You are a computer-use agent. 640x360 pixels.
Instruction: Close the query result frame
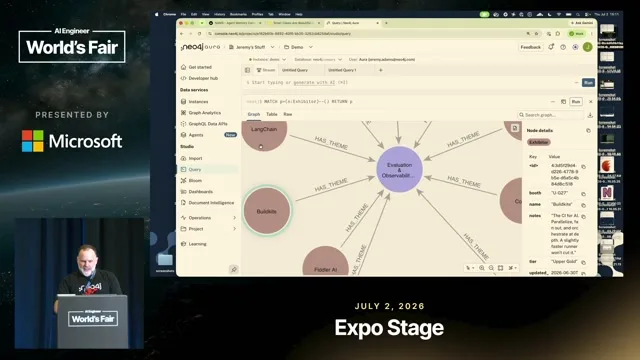click(x=591, y=102)
